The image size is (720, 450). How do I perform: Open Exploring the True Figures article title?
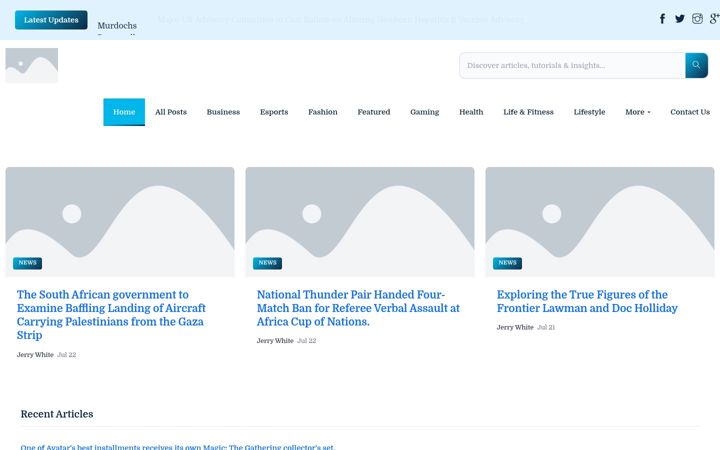tap(587, 301)
